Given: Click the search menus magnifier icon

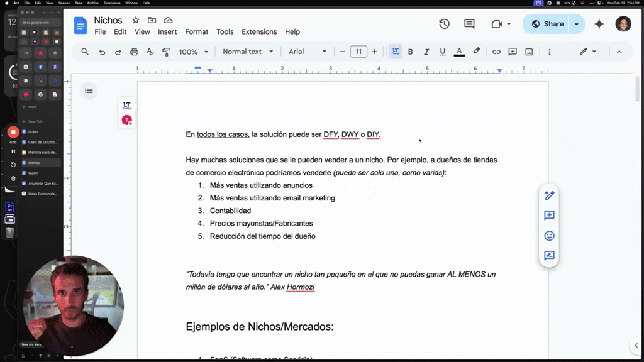Looking at the screenshot, I should [x=85, y=52].
